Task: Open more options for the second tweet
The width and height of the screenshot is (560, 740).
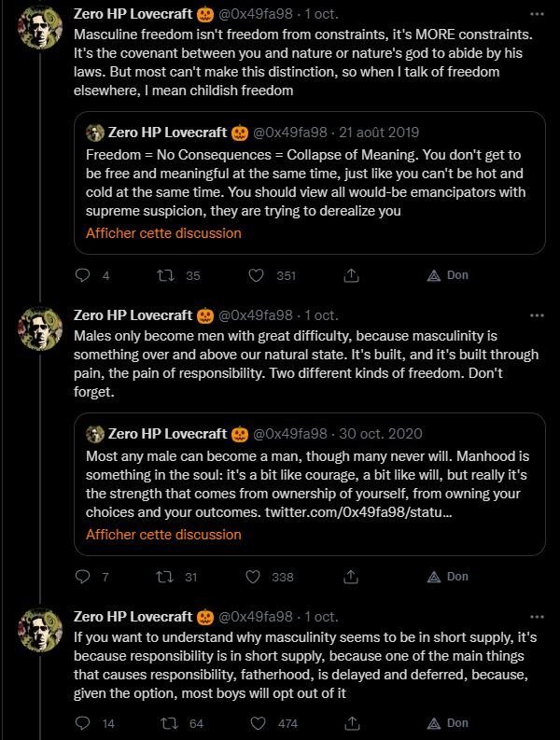Action: [x=537, y=315]
